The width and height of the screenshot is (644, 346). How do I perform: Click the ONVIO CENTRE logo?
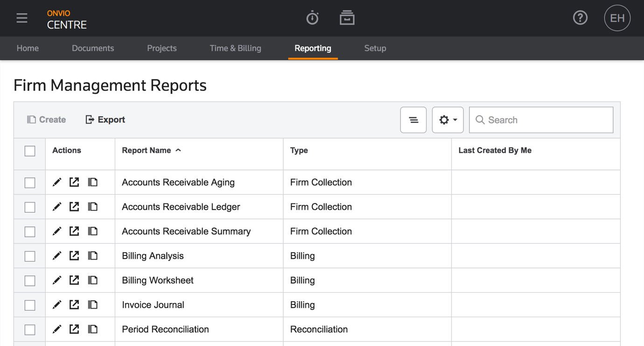pyautogui.click(x=67, y=20)
